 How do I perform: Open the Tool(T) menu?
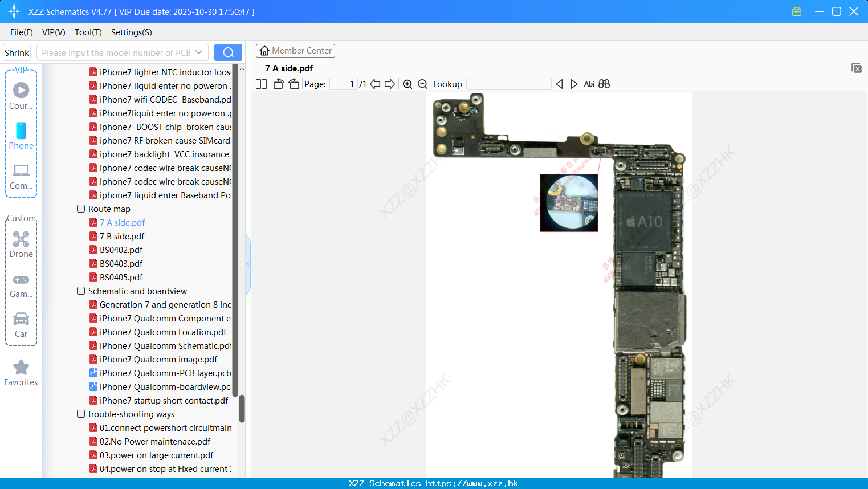[x=88, y=32]
